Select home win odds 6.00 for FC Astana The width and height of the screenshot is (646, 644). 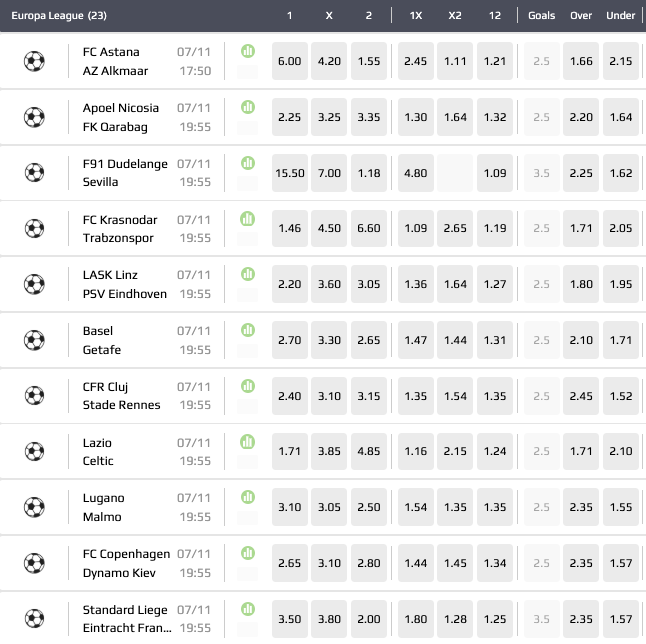pos(289,61)
